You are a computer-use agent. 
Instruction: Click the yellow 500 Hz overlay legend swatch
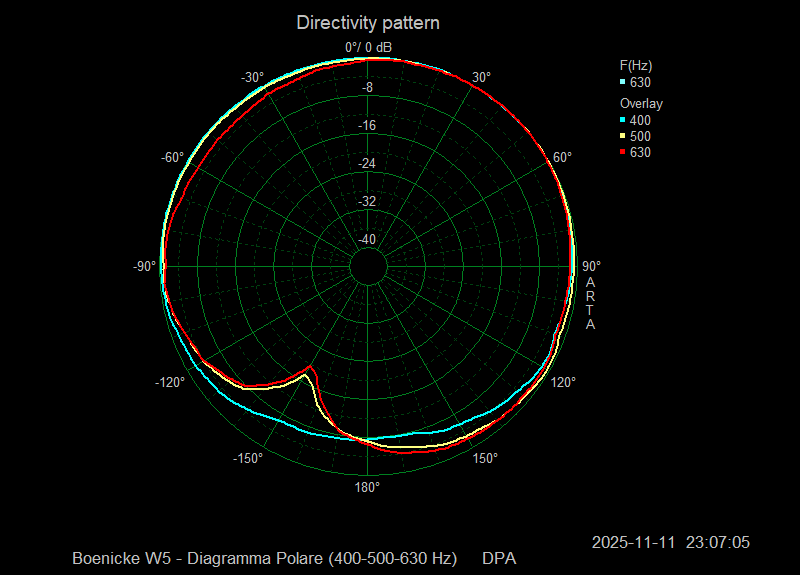tap(623, 136)
